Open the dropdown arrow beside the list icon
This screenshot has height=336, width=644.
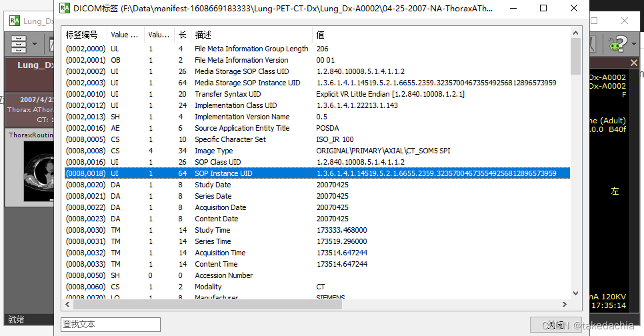[x=35, y=44]
